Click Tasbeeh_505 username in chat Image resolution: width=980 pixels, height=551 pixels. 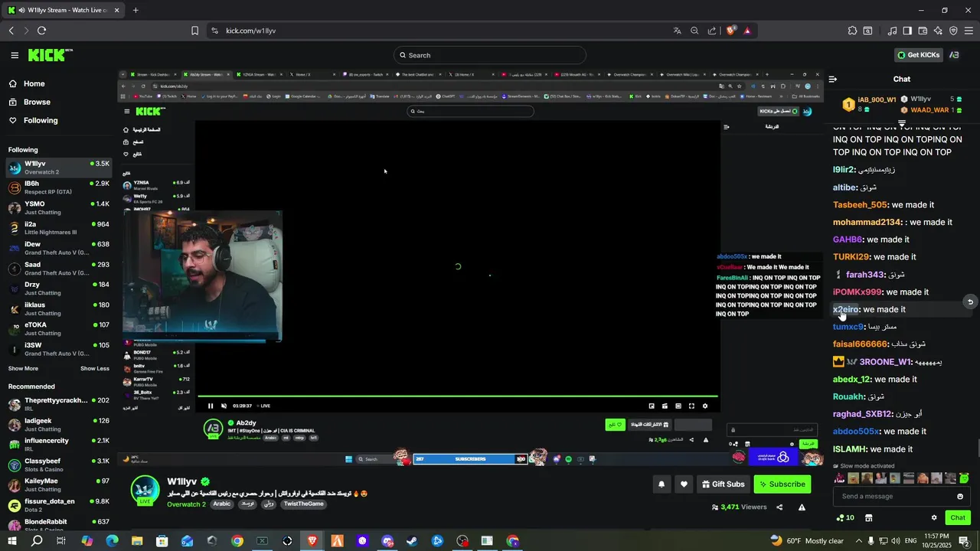[860, 204]
